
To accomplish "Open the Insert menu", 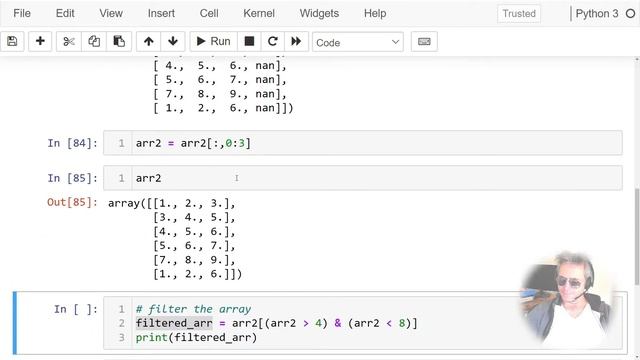I will (161, 13).
